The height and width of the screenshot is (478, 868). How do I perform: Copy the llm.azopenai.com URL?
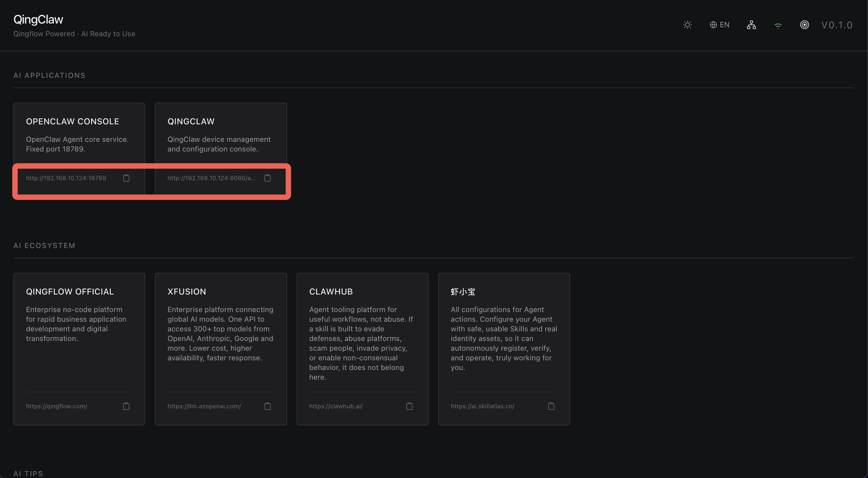(x=267, y=406)
